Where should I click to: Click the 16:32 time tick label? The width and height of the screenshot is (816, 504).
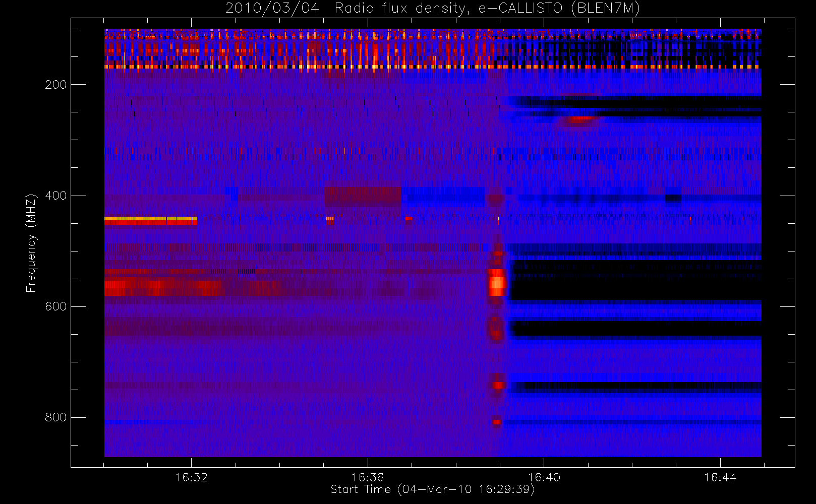point(192,477)
